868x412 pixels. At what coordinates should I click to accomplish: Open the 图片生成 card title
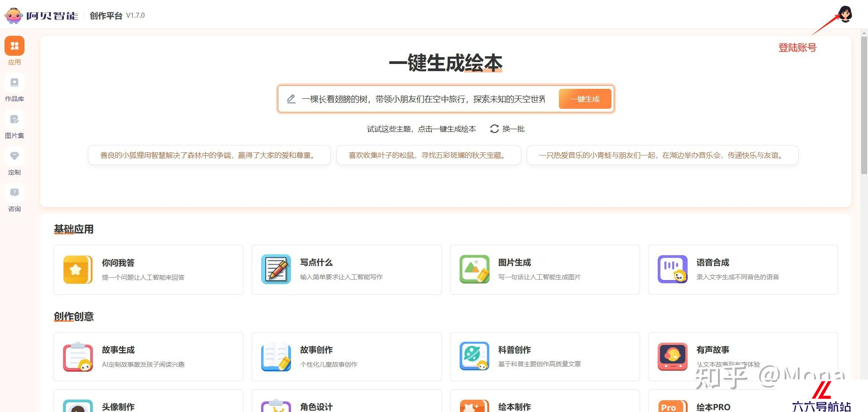514,262
